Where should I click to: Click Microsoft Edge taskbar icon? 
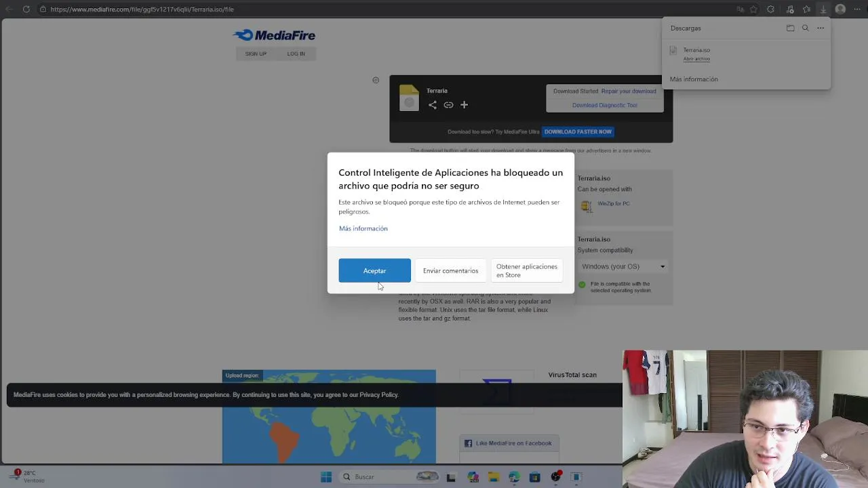514,477
